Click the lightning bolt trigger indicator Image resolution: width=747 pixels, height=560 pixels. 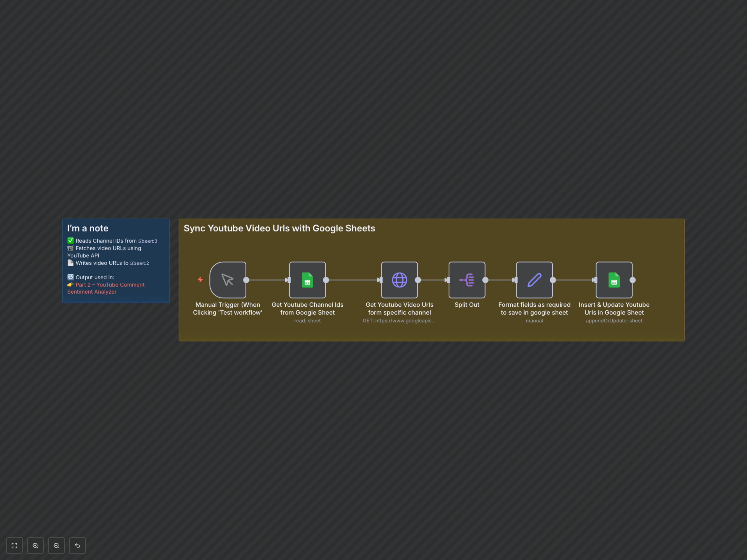click(200, 280)
